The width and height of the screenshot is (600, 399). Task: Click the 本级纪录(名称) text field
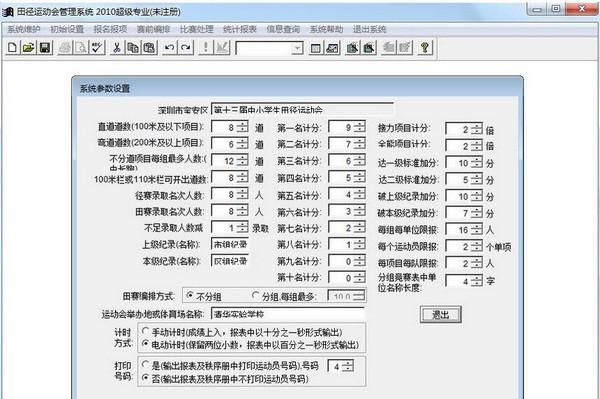tap(230, 261)
